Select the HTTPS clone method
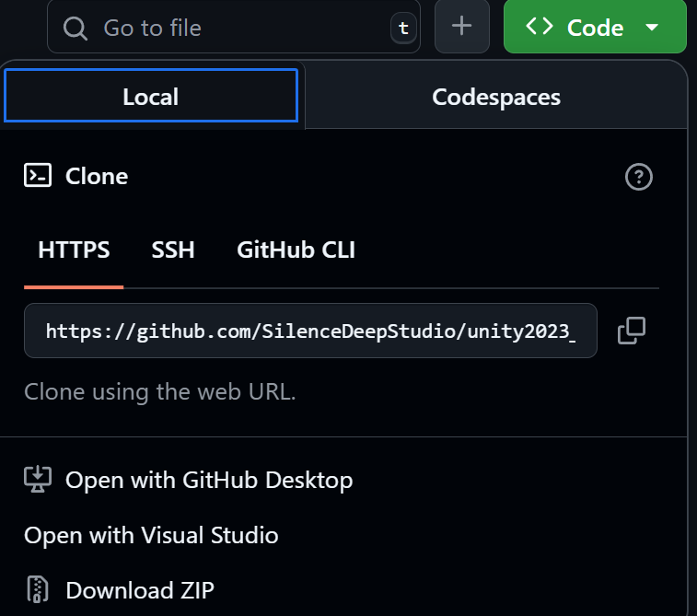Viewport: 697px width, 616px height. [x=74, y=250]
